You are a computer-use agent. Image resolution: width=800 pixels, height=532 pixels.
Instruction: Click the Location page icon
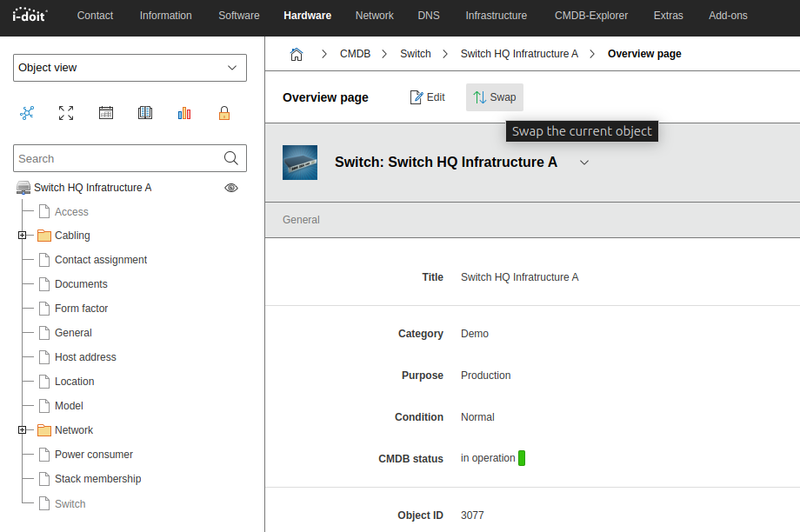click(x=44, y=382)
